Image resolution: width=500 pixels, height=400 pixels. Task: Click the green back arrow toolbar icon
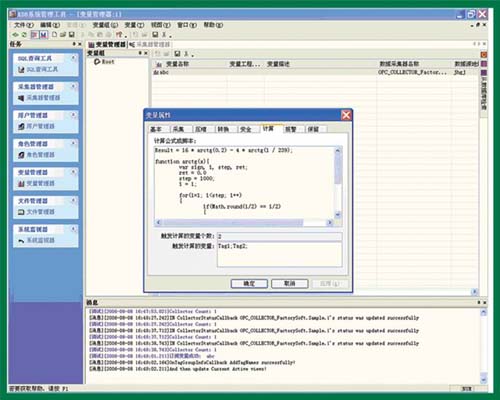15,34
